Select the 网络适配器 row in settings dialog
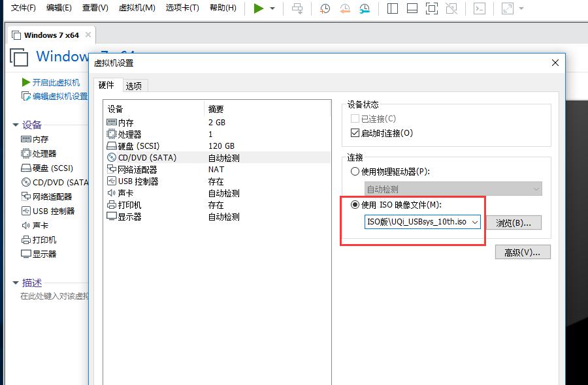Image resolution: width=588 pixels, height=385 pixels. [x=218, y=170]
